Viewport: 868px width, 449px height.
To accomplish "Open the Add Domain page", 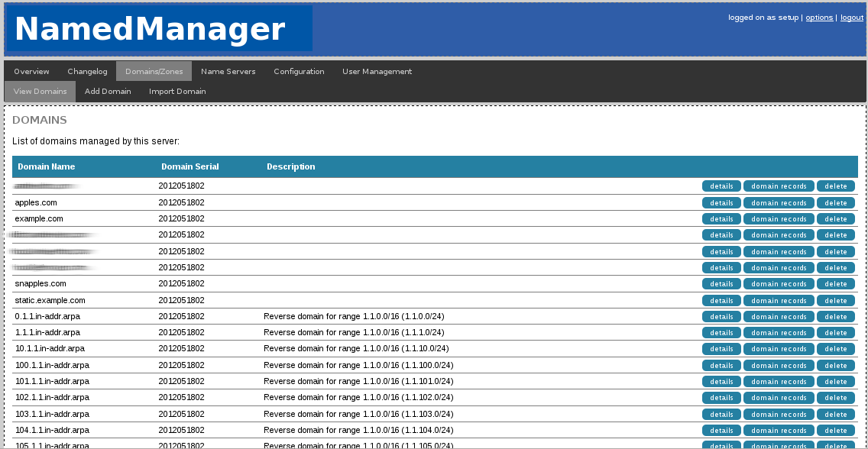I will click(108, 91).
